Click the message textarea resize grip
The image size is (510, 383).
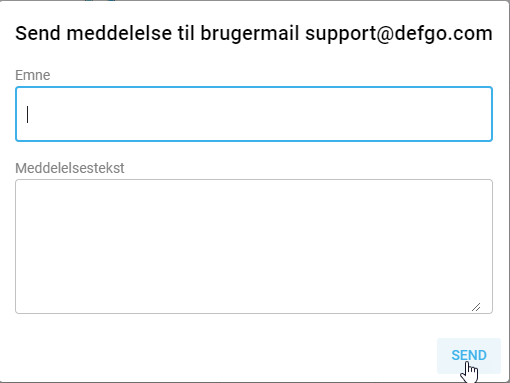point(476,307)
